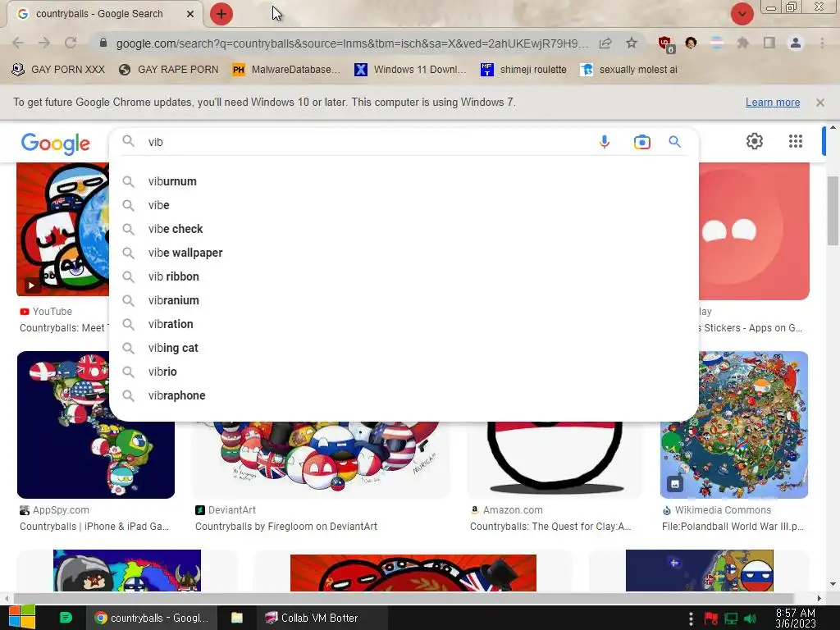Click Countryballs by Firegloom on DeviantArt link

click(x=286, y=527)
